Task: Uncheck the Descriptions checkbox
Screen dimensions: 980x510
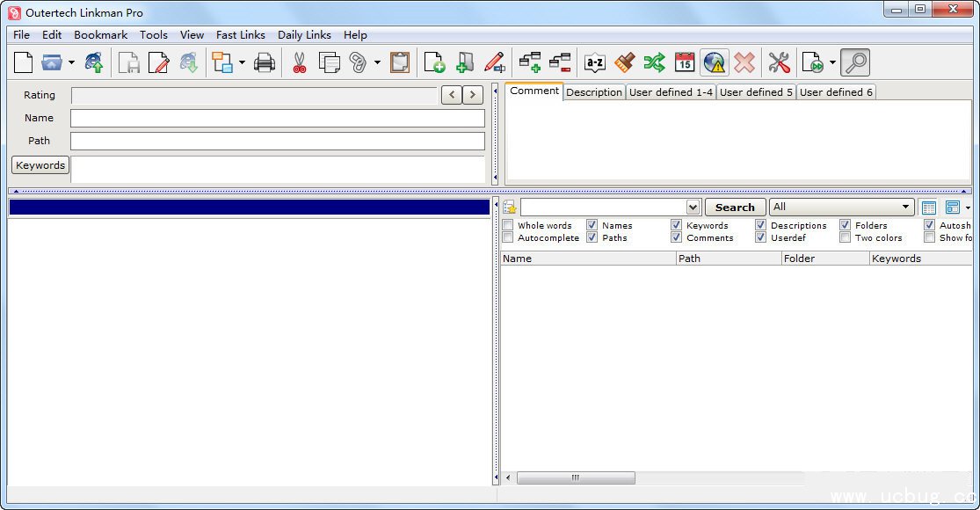Action: tap(761, 225)
